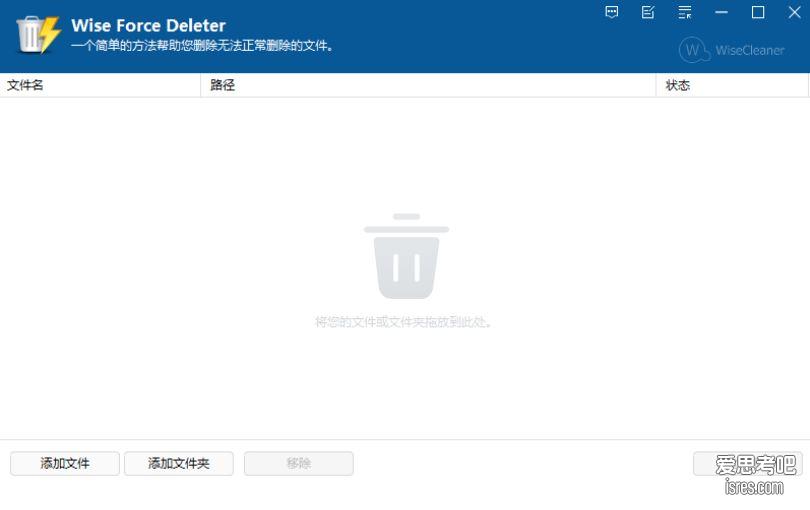
Task: Minimize the Wise Force Deleter window
Action: (722, 12)
